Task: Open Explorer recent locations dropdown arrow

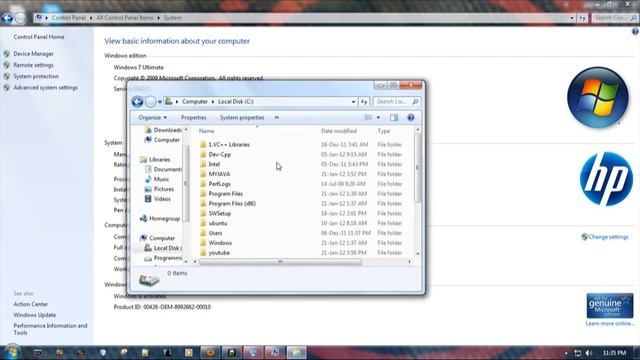Action: click(160, 102)
